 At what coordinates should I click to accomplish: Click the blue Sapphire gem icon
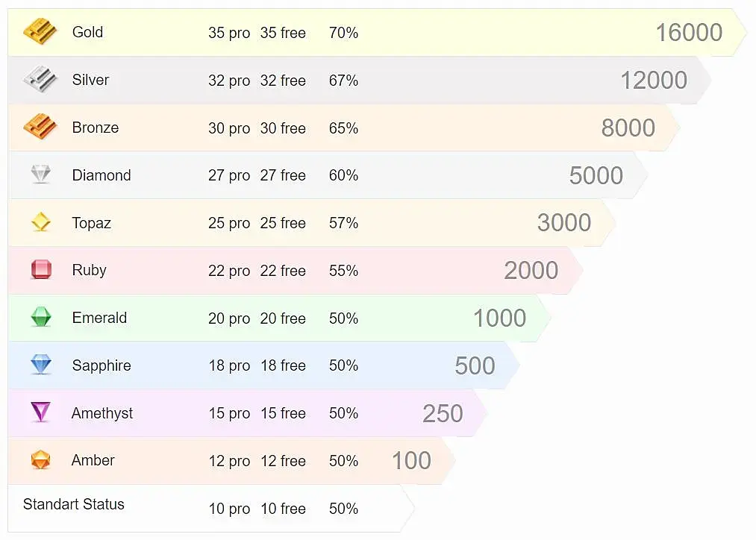click(x=40, y=365)
